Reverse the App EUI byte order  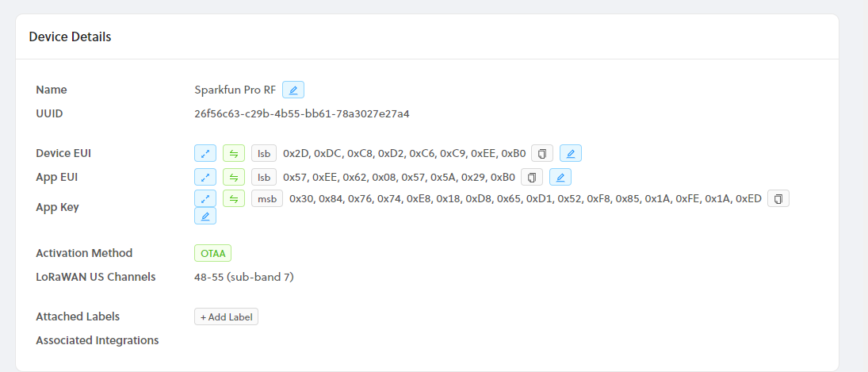tap(234, 177)
